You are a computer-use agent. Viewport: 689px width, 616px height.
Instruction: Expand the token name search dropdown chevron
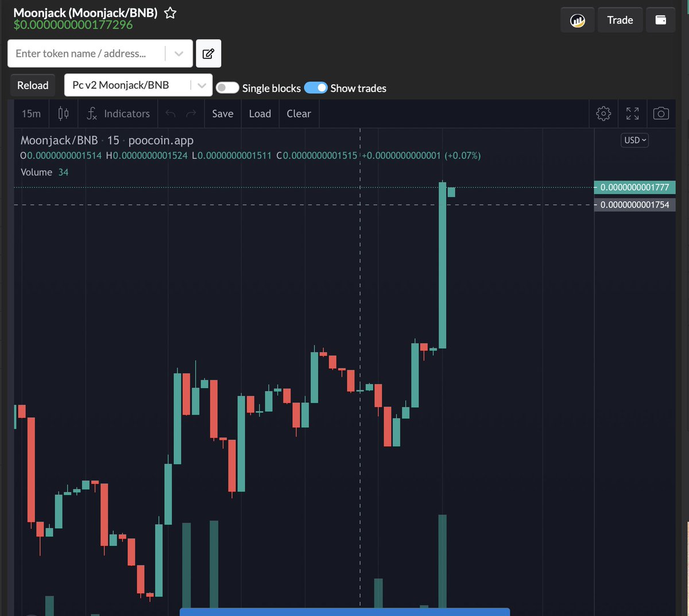pyautogui.click(x=179, y=53)
